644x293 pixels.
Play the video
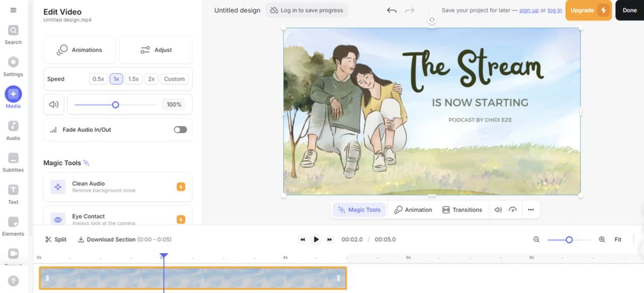click(316, 240)
